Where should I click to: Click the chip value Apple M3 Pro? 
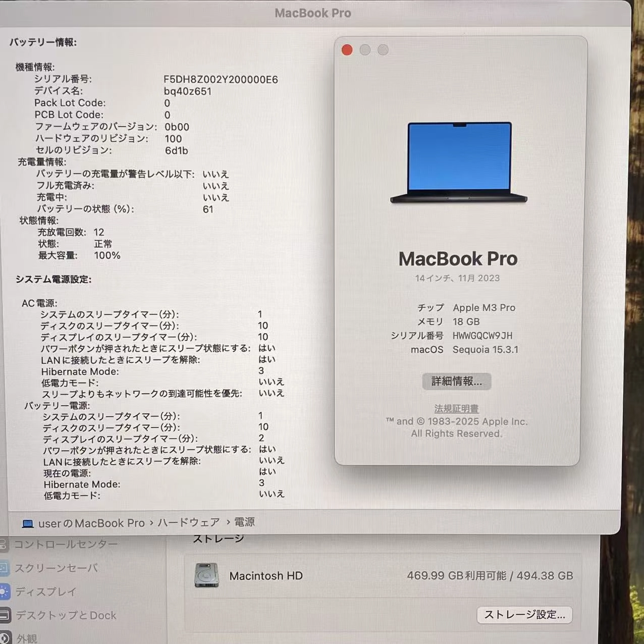click(x=484, y=307)
